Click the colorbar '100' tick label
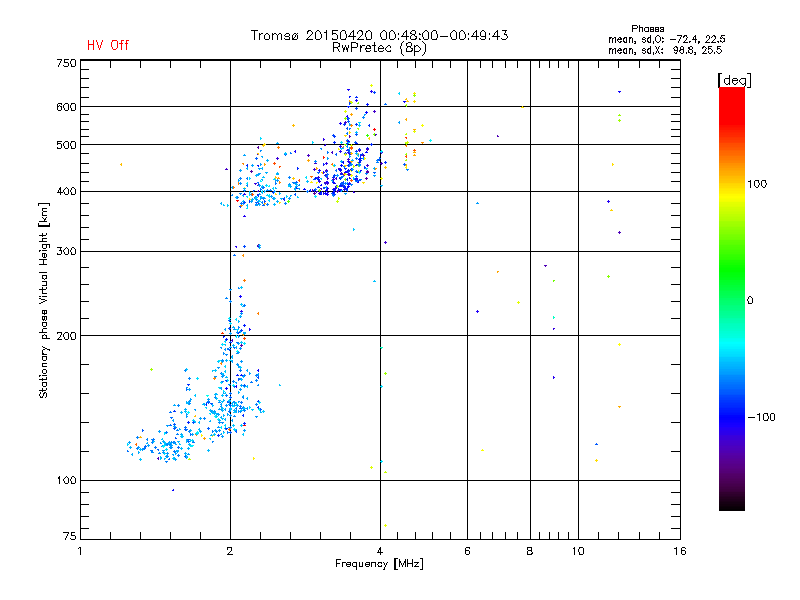 [x=757, y=184]
